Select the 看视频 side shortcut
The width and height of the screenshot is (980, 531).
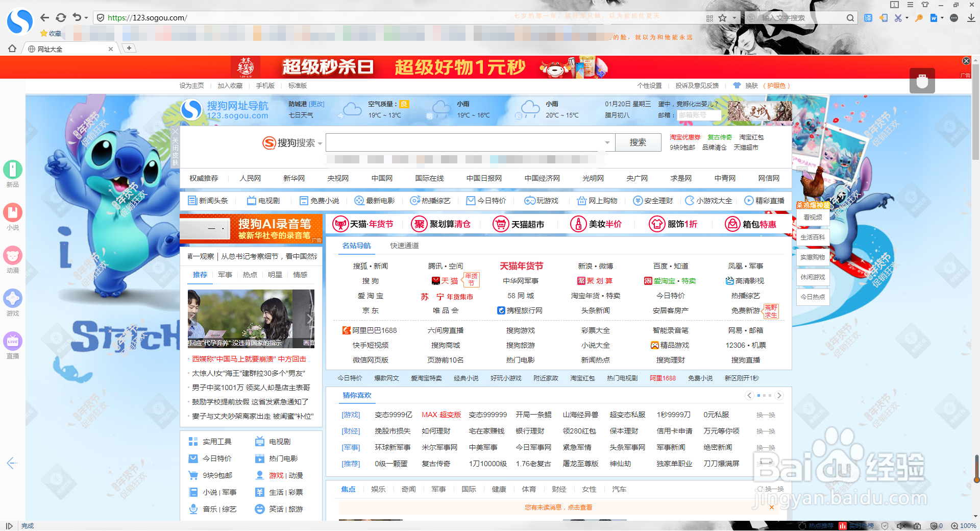point(813,218)
